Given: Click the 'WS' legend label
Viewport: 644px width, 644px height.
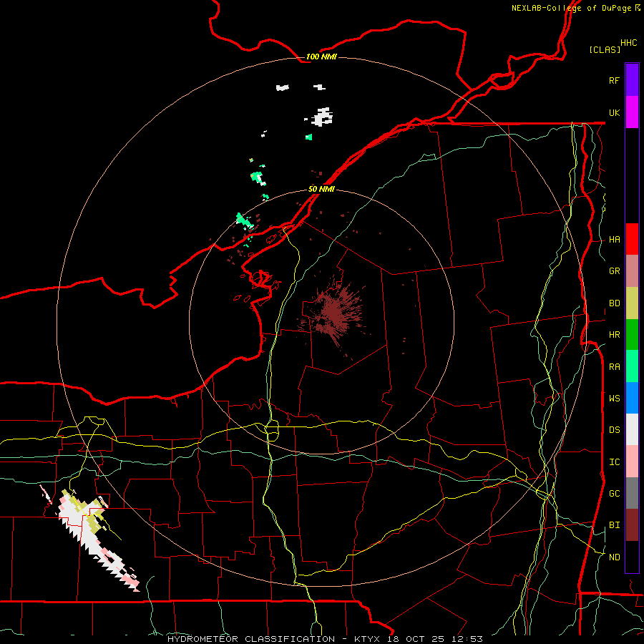Looking at the screenshot, I should tap(615, 398).
